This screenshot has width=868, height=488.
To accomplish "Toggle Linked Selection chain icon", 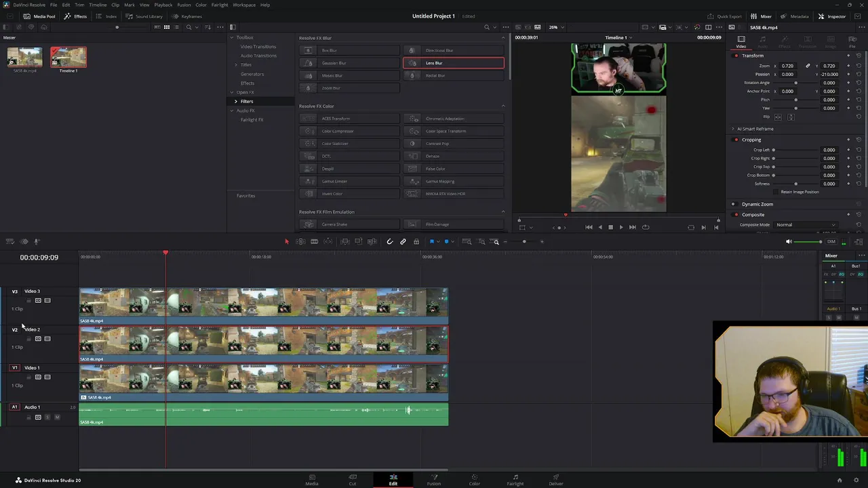I will [x=403, y=241].
